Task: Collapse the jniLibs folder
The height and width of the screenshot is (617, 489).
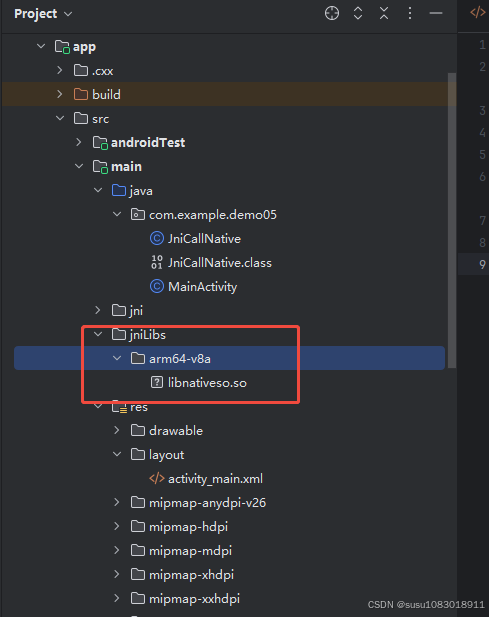Action: coord(98,334)
